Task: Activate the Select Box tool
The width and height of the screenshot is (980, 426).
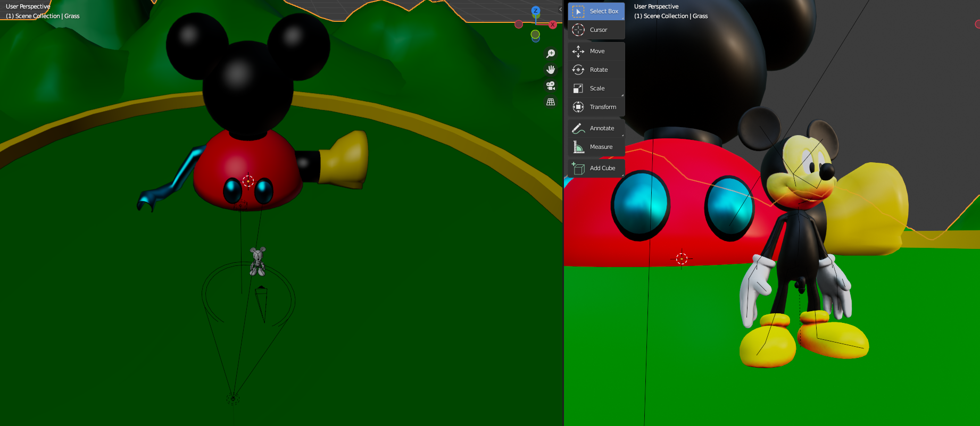Action: pyautogui.click(x=596, y=11)
